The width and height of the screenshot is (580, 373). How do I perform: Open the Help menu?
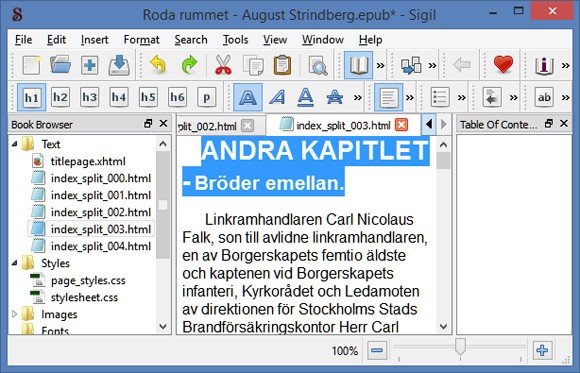370,40
